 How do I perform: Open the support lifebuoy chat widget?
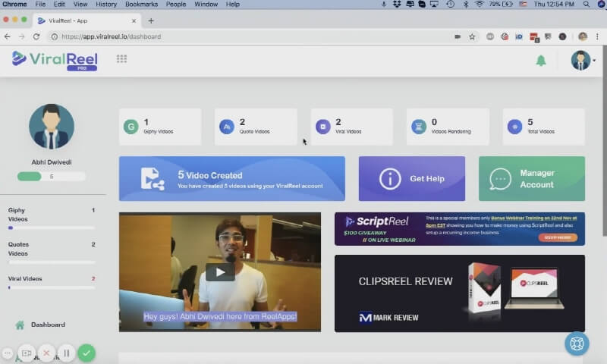(577, 344)
